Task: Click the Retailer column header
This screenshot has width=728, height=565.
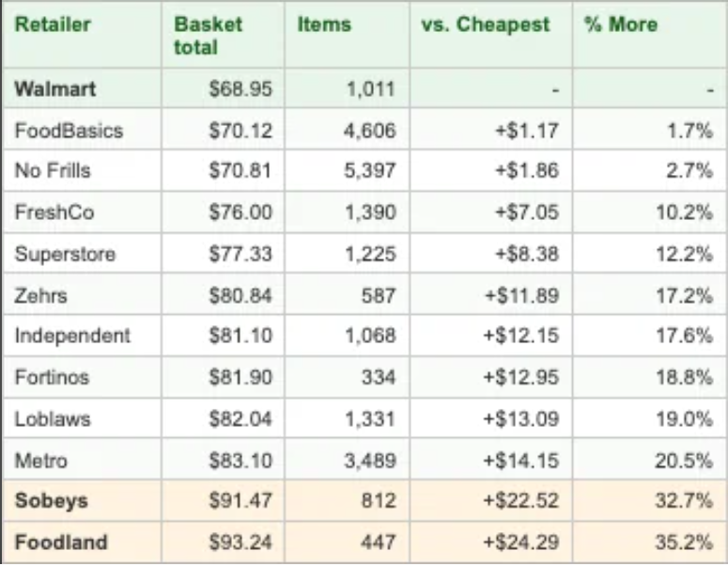Action: click(53, 25)
